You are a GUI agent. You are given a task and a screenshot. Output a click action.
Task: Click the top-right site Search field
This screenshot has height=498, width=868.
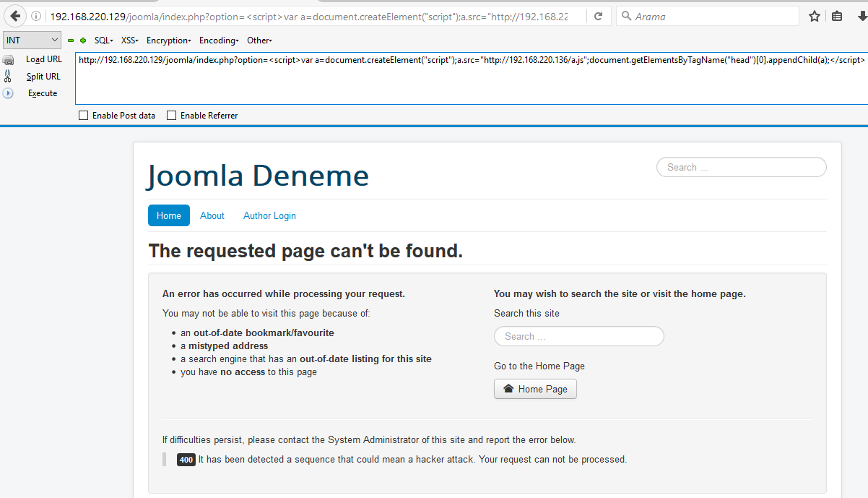click(x=742, y=167)
